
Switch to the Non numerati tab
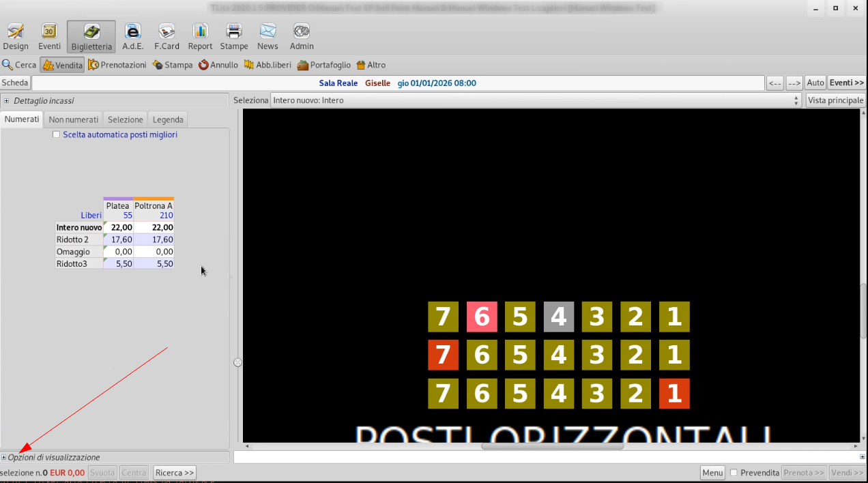point(73,119)
